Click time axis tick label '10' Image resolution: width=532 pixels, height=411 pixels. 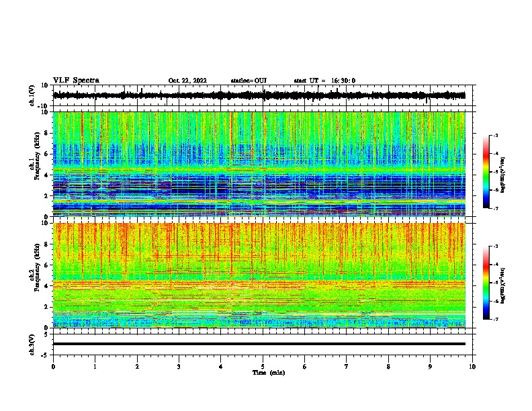point(472,367)
